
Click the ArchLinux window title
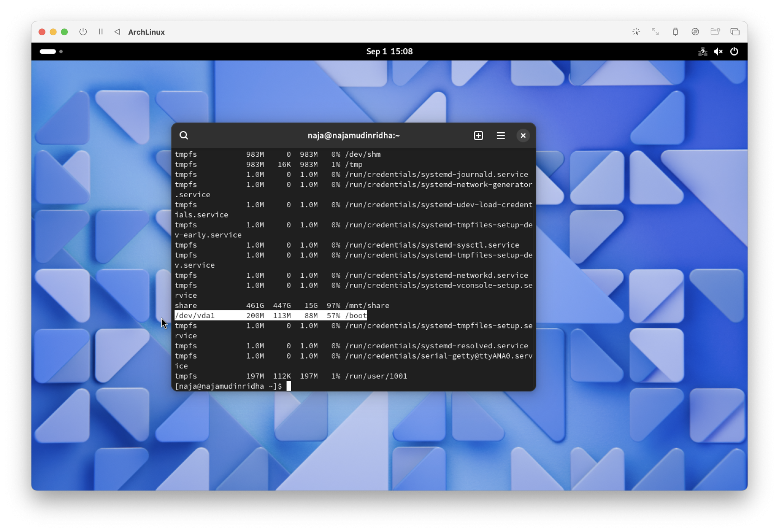coord(147,32)
